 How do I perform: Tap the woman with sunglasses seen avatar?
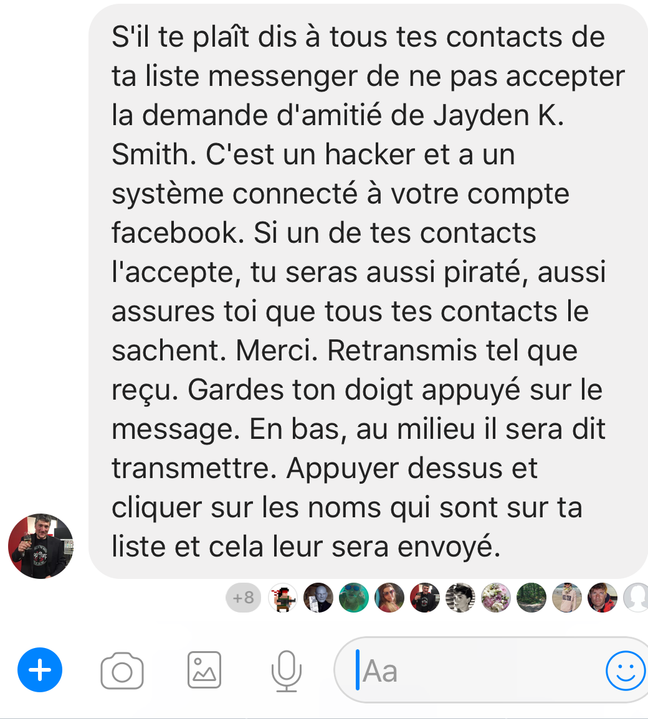389,597
